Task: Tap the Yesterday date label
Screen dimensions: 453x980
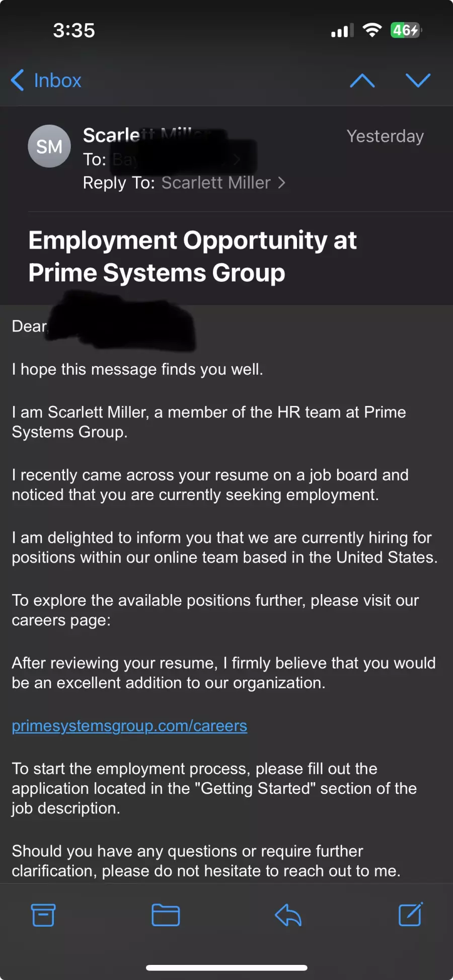Action: [385, 136]
